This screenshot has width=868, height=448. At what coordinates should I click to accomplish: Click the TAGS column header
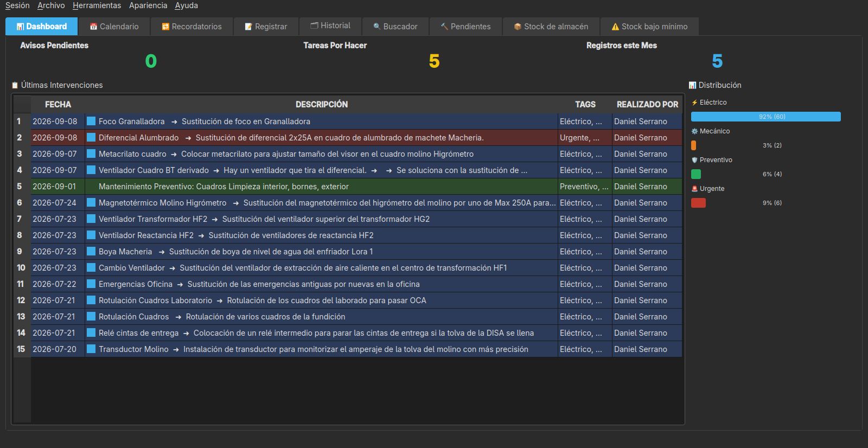tap(585, 105)
